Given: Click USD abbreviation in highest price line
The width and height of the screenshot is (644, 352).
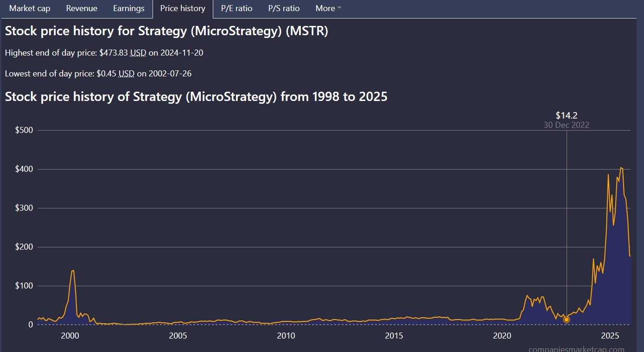Looking at the screenshot, I should tap(138, 53).
